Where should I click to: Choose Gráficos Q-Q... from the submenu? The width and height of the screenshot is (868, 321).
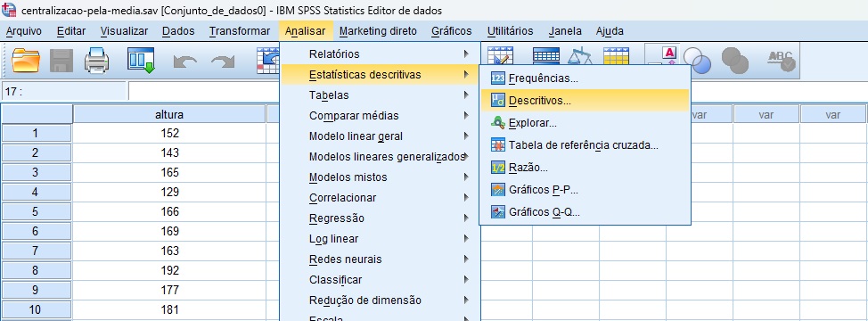(x=585, y=212)
